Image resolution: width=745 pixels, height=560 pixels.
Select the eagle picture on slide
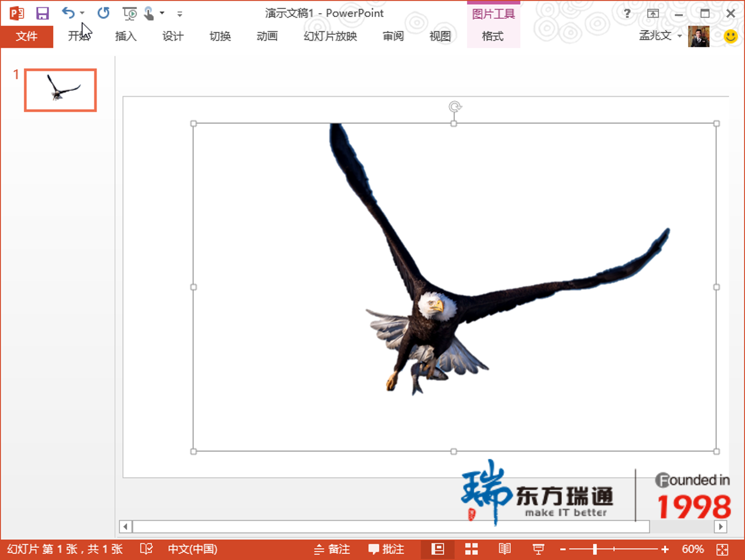(454, 287)
